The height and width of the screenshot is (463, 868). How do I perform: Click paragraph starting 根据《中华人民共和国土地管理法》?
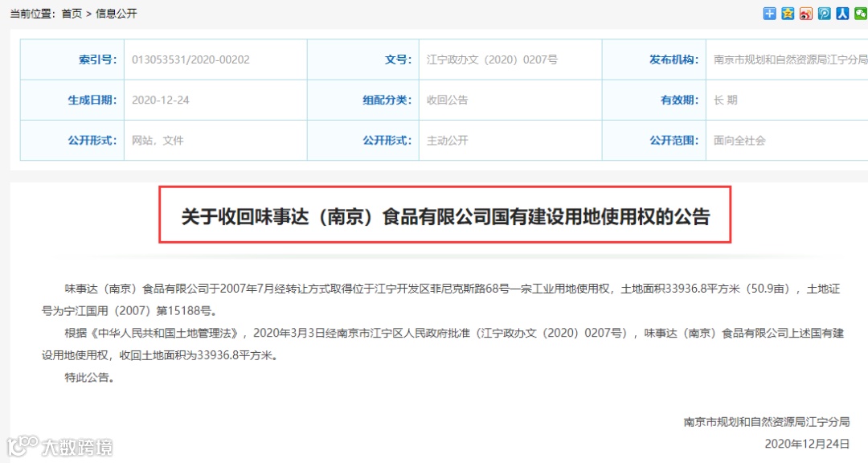443,345
